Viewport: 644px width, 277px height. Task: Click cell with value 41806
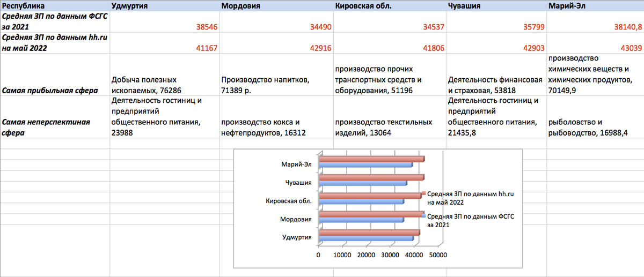[x=389, y=42]
